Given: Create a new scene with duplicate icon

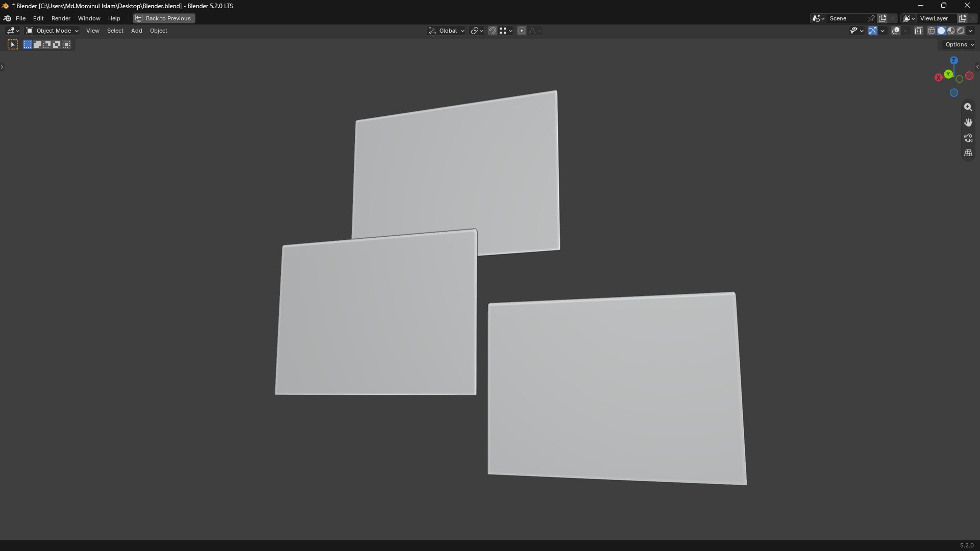Looking at the screenshot, I should click(883, 18).
